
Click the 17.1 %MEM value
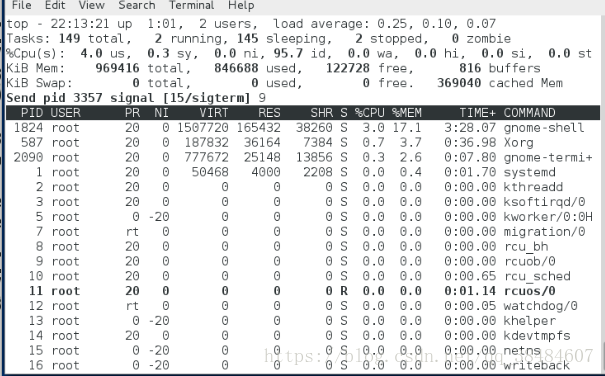[407, 128]
